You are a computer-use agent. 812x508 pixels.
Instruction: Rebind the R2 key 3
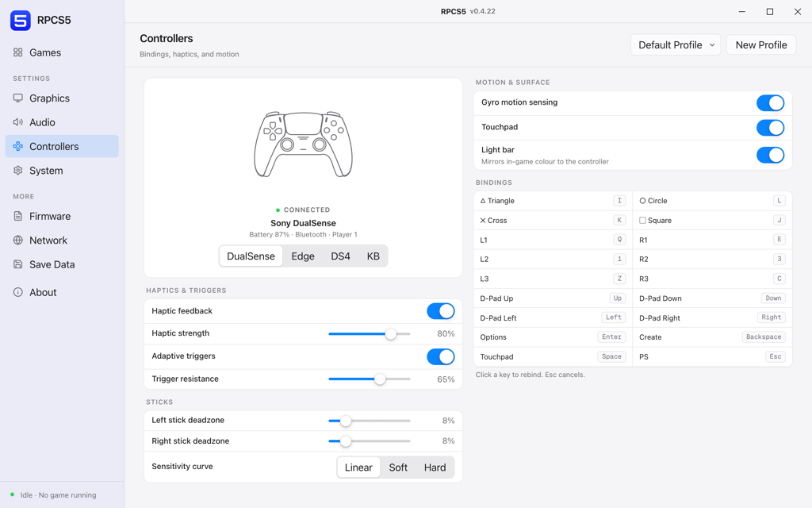[779, 259]
